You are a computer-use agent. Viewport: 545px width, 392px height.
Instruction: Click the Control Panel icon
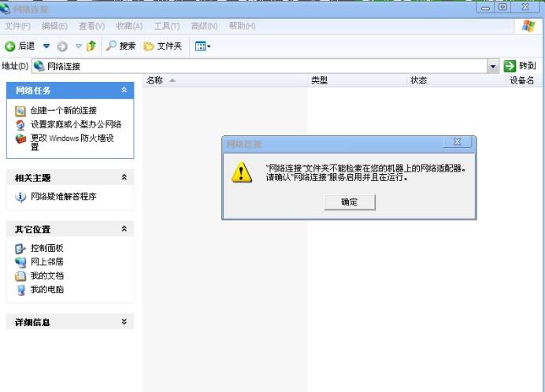[x=20, y=249]
